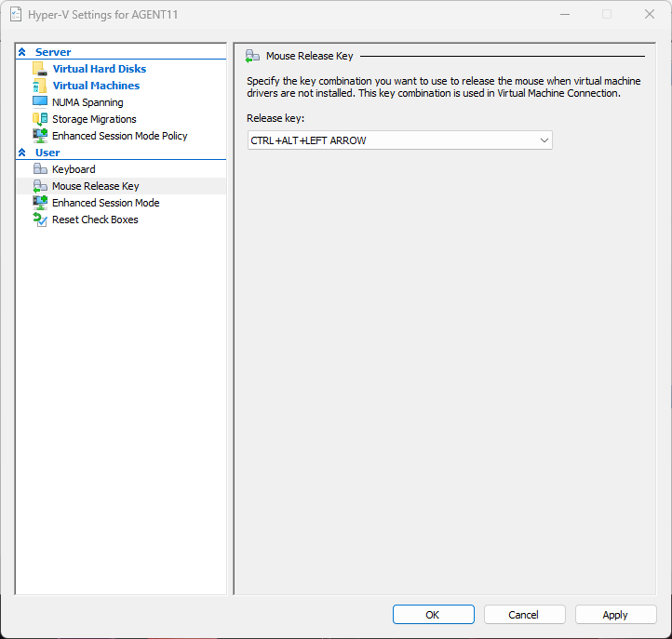Open the Release key dropdown arrow
The width and height of the screenshot is (672, 639).
coord(544,140)
